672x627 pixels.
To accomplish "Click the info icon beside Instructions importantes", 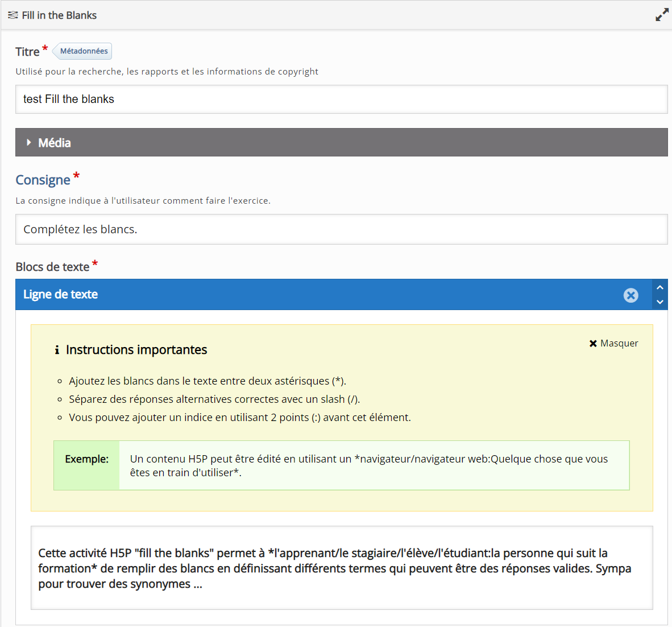I will [57, 350].
